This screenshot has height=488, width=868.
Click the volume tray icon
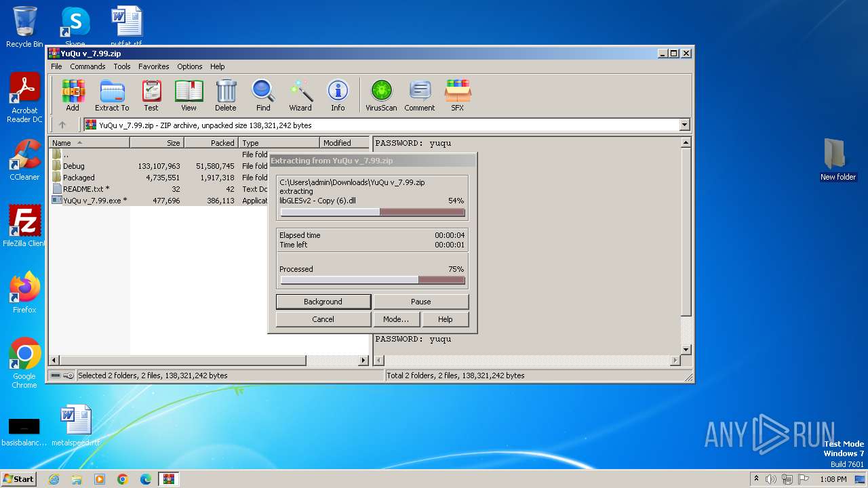point(771,479)
